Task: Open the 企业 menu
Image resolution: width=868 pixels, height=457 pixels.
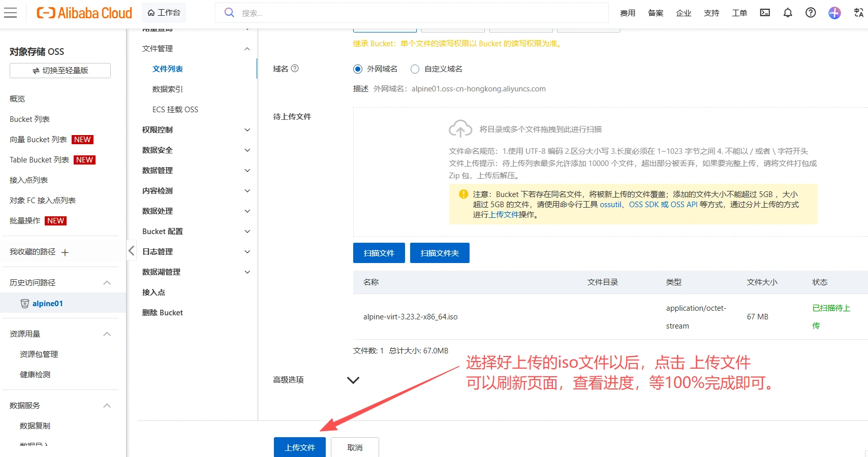Action: point(684,13)
